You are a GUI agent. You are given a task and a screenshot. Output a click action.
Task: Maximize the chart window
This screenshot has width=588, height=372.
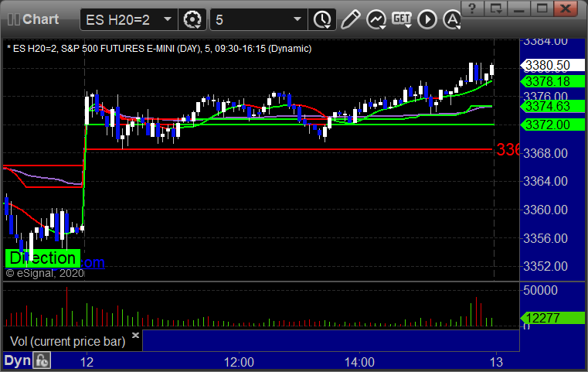point(542,9)
